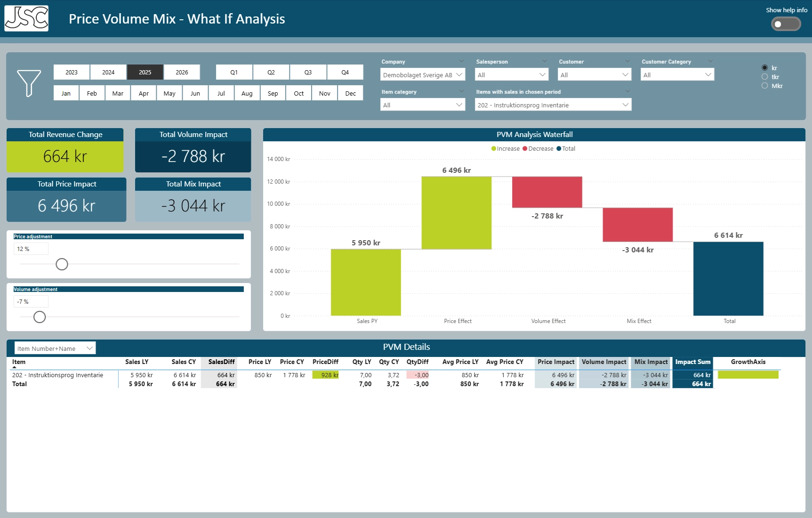Click the Price adjustment slider handle
The height and width of the screenshot is (518, 812).
pos(62,264)
